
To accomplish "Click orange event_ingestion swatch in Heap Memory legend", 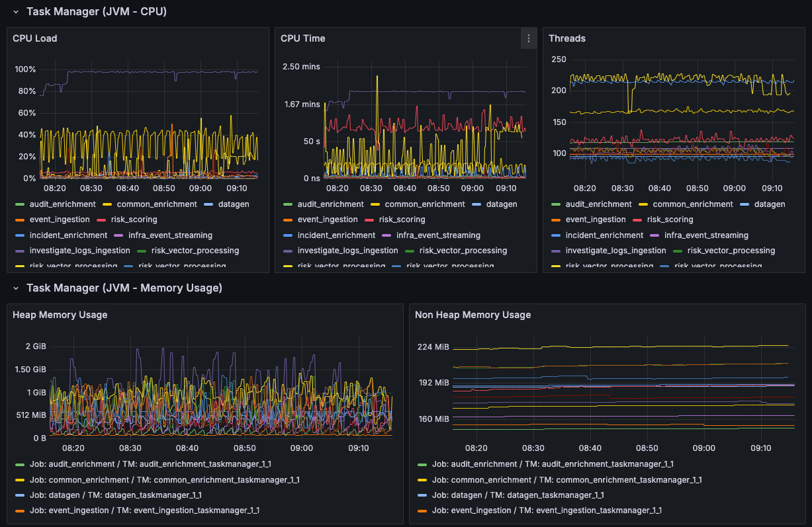I will tap(19, 510).
